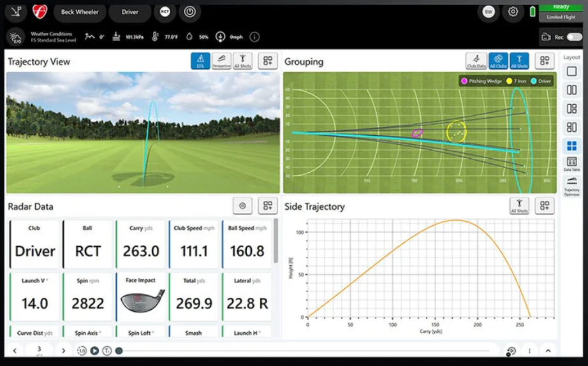The width and height of the screenshot is (588, 366).
Task: Click the Radar Data vertical scrollbar
Action: pyautogui.click(x=276, y=241)
